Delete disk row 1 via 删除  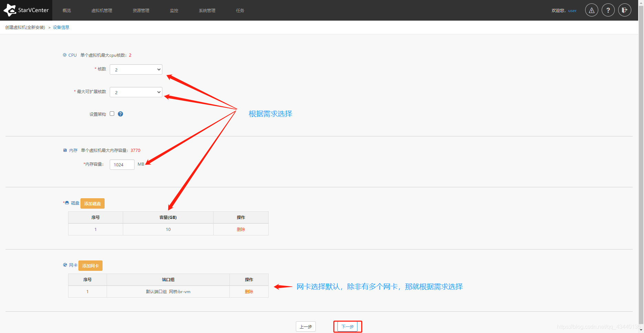coord(241,230)
